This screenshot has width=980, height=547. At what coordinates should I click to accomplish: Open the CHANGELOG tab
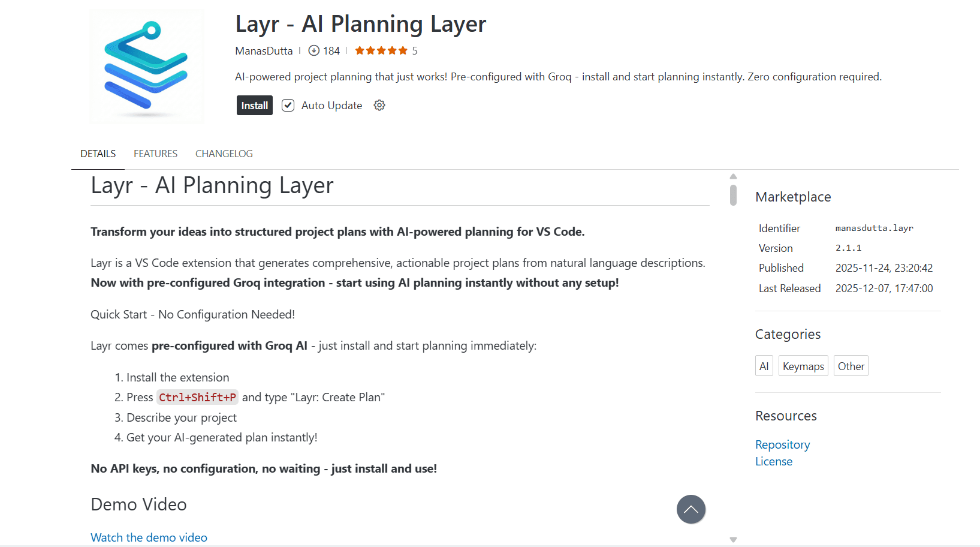pyautogui.click(x=224, y=154)
